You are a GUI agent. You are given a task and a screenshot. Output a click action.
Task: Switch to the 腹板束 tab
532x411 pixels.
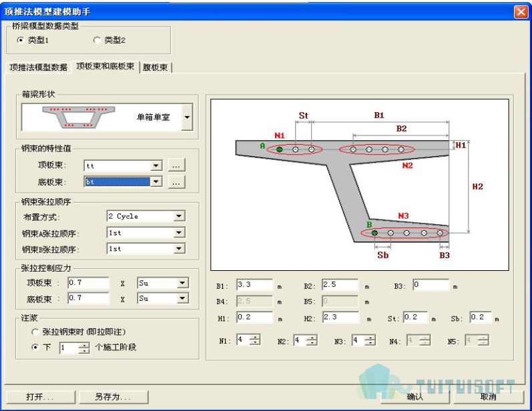click(x=155, y=67)
